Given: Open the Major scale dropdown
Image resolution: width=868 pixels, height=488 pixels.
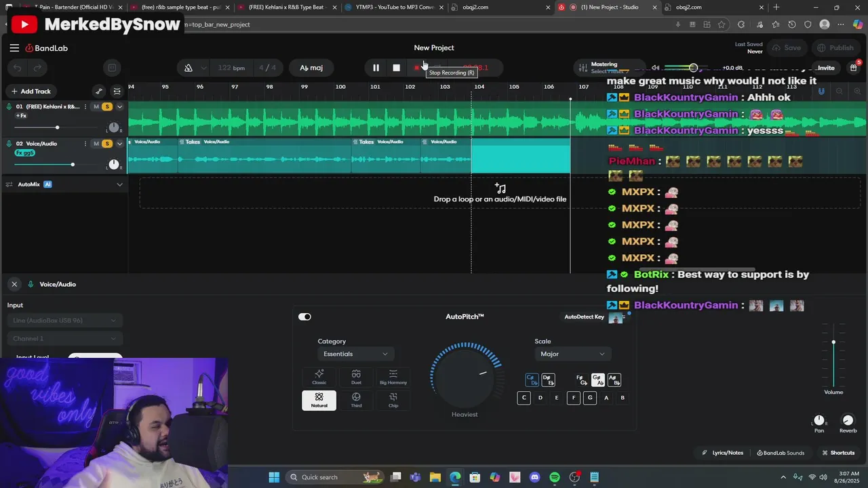Looking at the screenshot, I should (x=572, y=354).
